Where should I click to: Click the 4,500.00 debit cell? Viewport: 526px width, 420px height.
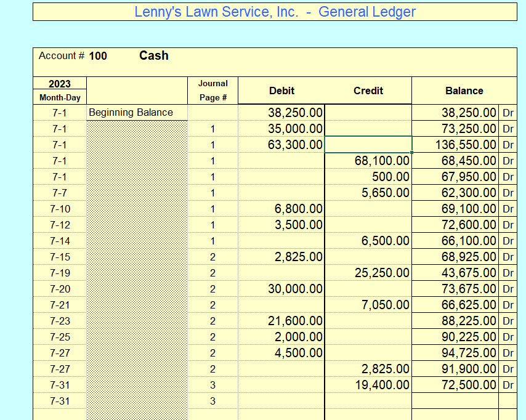281,353
